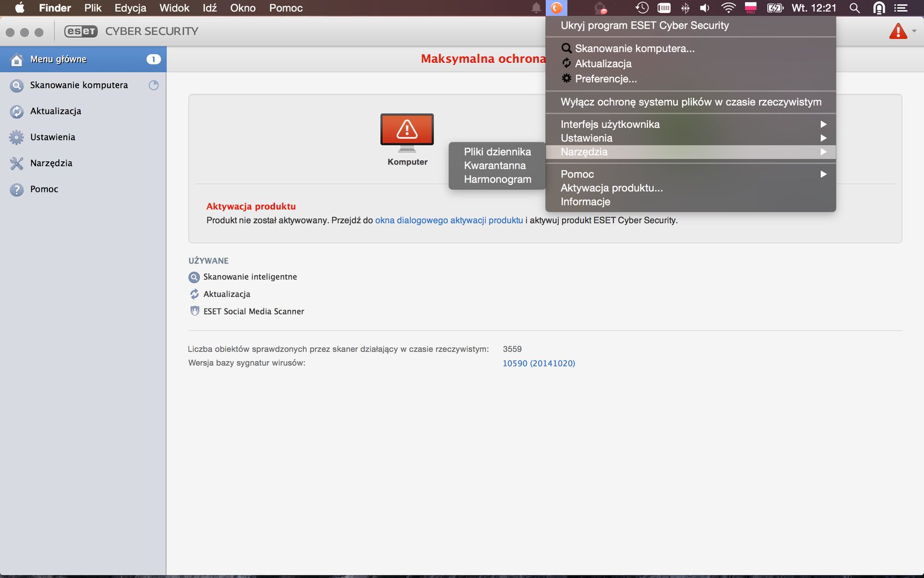924x578 pixels.
Task: Click the volume speaker icon
Action: tap(705, 8)
